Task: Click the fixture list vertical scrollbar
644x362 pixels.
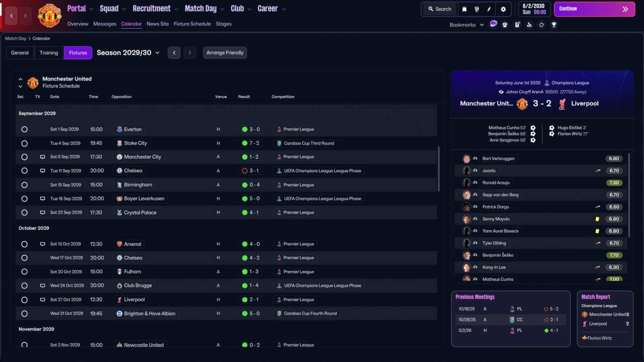Action: pyautogui.click(x=439, y=168)
